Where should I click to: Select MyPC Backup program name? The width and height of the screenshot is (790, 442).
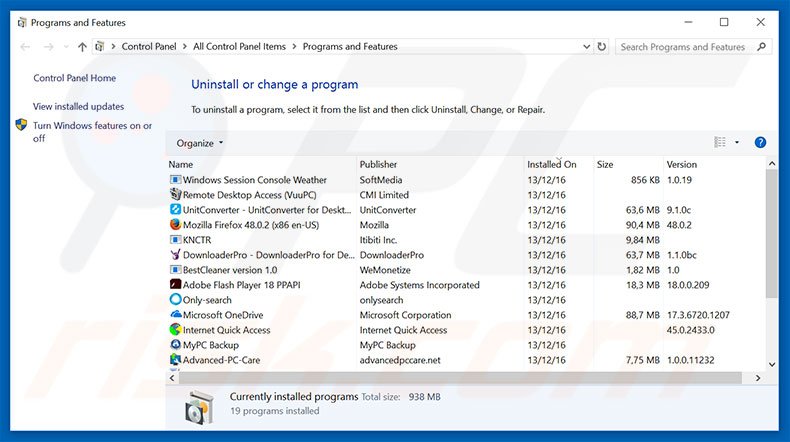pos(211,345)
